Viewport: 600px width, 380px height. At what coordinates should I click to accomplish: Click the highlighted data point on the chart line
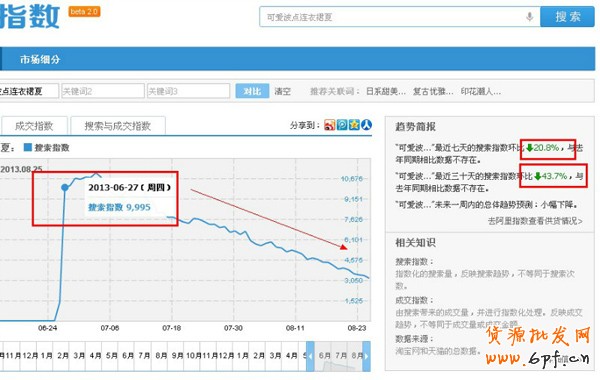pyautogui.click(x=65, y=187)
